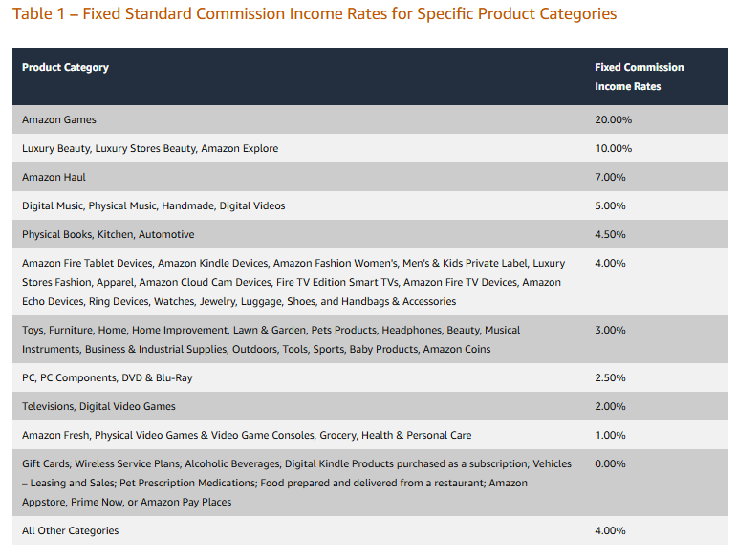738x560 pixels.
Task: Click the Table 1 commission rates heading
Action: [315, 13]
